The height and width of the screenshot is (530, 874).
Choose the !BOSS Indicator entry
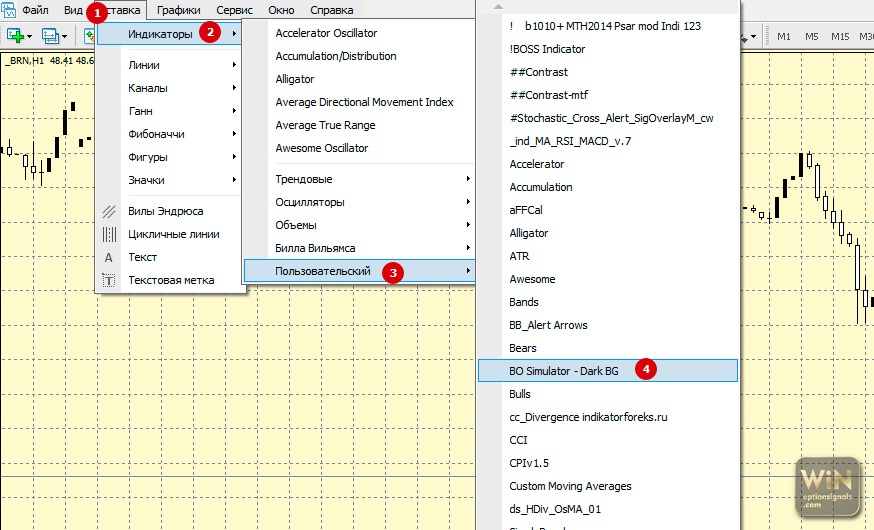547,49
